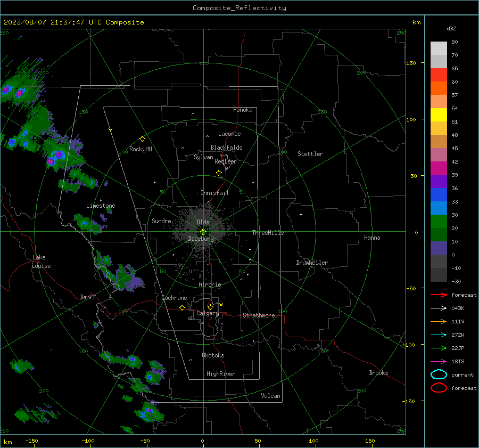Click the HighRiver label
This screenshot has height=448, width=479.
point(221,374)
